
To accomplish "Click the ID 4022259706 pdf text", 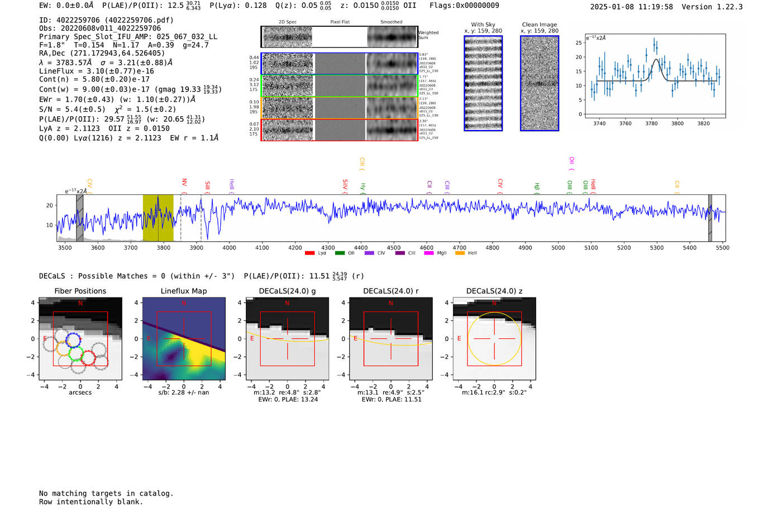I will click(x=106, y=20).
